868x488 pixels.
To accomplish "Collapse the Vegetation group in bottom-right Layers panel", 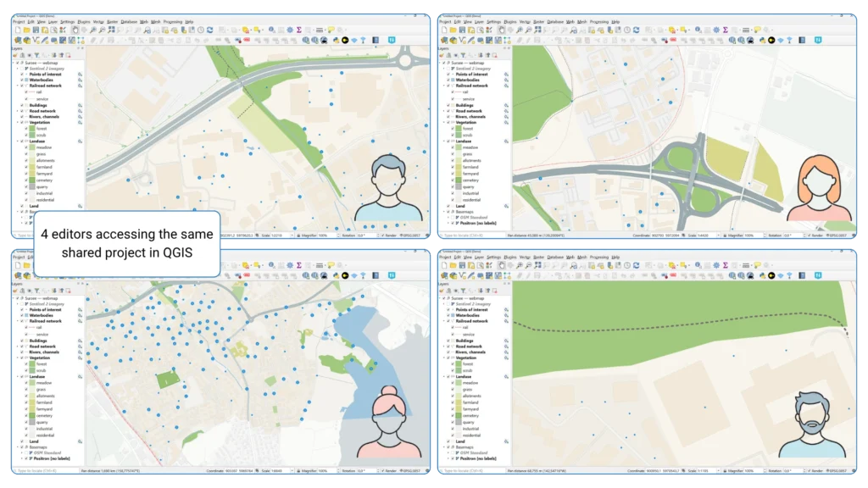I will click(x=443, y=358).
